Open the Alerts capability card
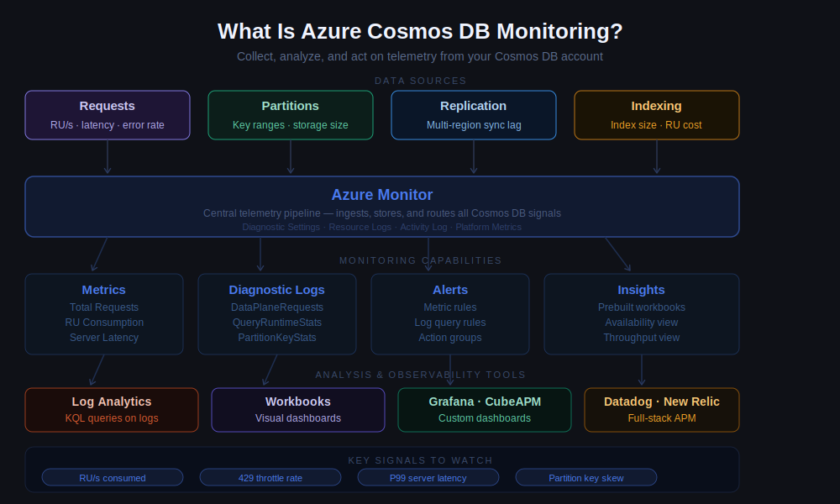 pos(450,314)
